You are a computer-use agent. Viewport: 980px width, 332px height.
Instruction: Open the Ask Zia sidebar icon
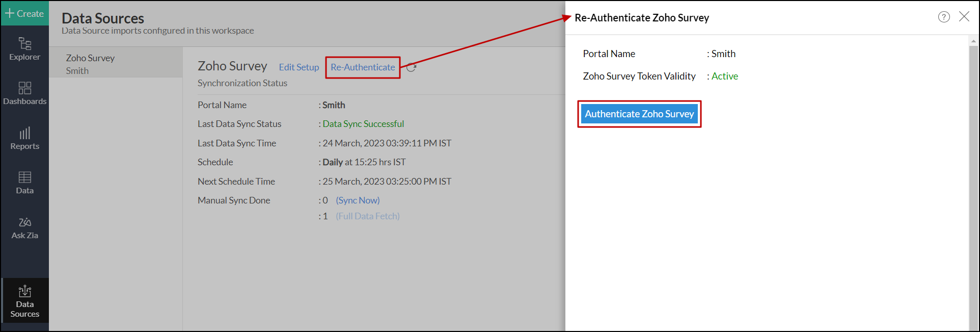[x=24, y=228]
